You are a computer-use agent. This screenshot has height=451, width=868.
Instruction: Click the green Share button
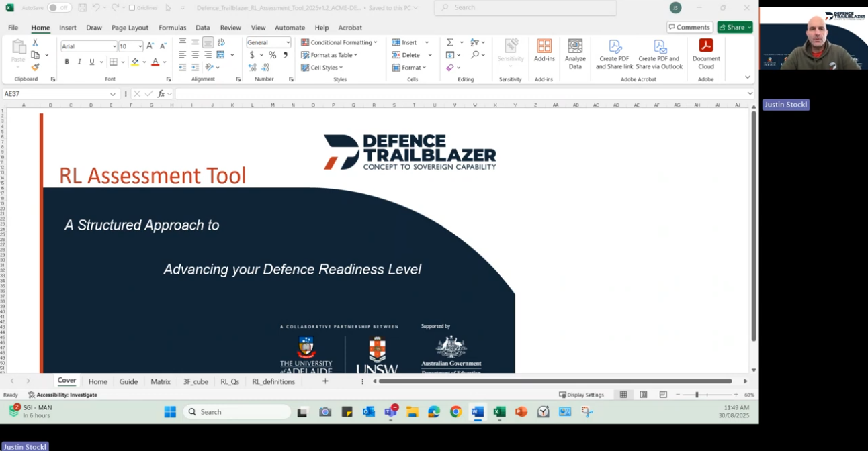(735, 28)
